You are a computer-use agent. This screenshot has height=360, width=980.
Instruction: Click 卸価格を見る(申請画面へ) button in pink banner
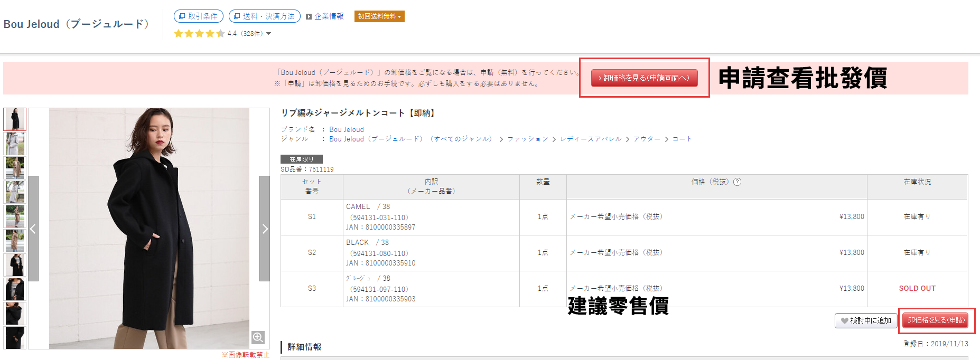coord(644,78)
